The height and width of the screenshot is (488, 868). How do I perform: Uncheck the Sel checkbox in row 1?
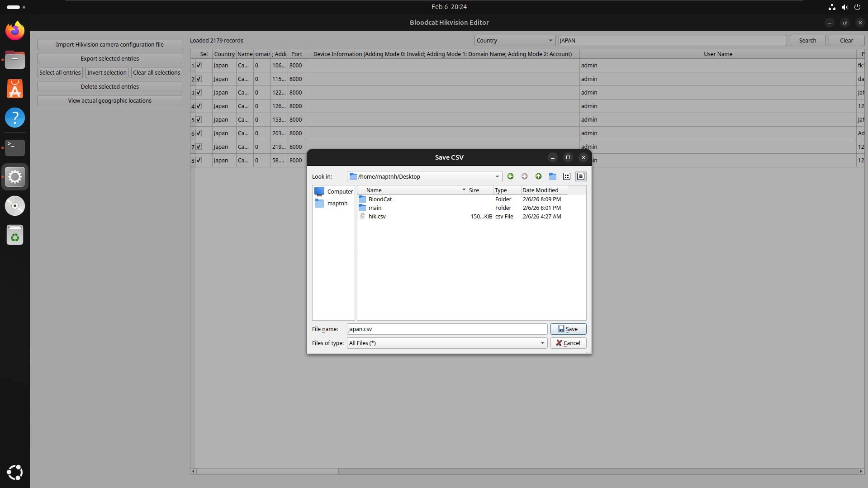click(199, 66)
